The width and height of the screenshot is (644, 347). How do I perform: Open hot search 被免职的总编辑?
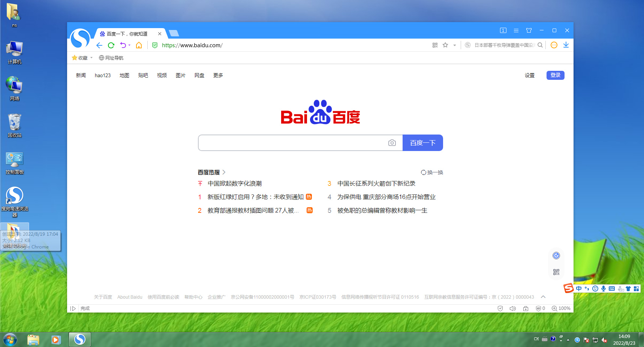coord(382,211)
